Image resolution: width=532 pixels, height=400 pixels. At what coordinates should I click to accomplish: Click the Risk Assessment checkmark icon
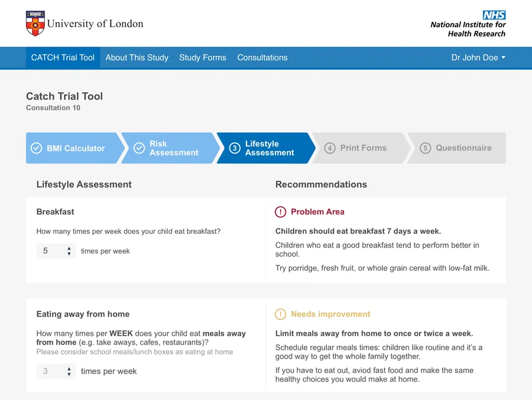[139, 148]
